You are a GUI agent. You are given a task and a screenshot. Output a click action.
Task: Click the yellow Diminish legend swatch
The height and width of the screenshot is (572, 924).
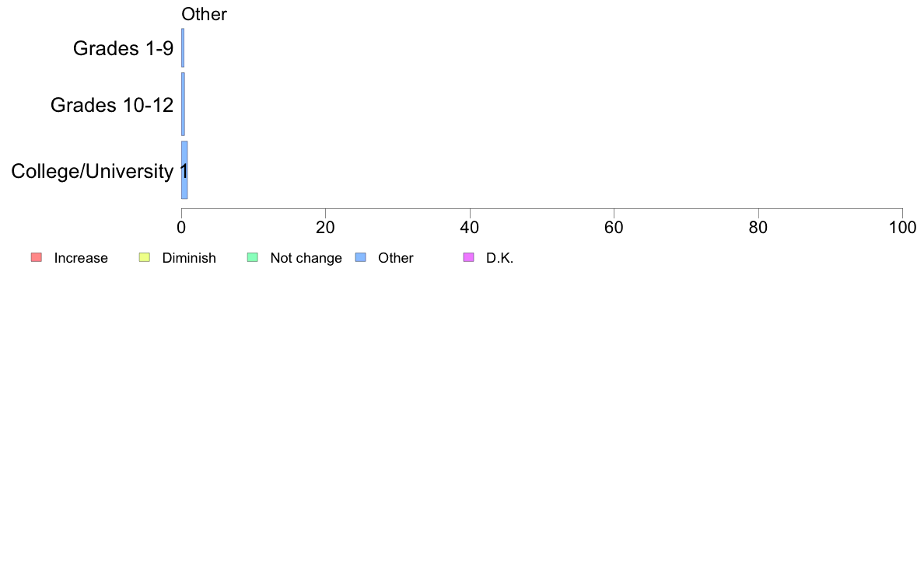coord(145,257)
